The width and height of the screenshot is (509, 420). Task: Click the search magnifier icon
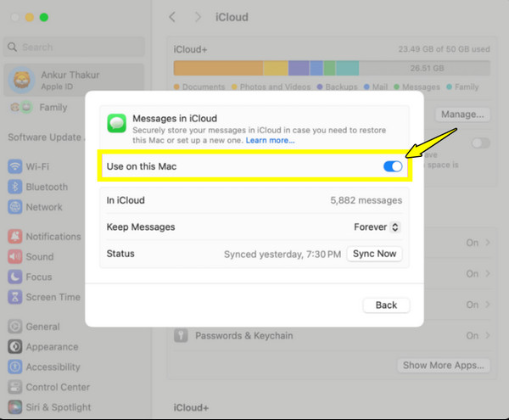click(x=12, y=47)
